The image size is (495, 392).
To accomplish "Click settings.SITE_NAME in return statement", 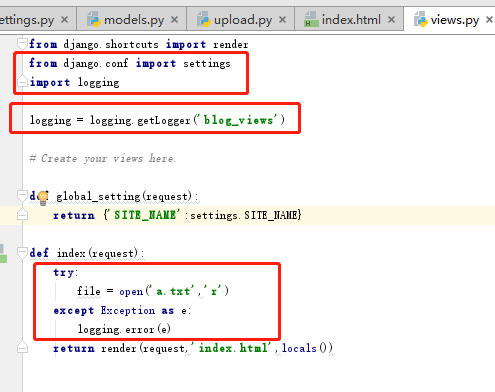I will tap(244, 215).
